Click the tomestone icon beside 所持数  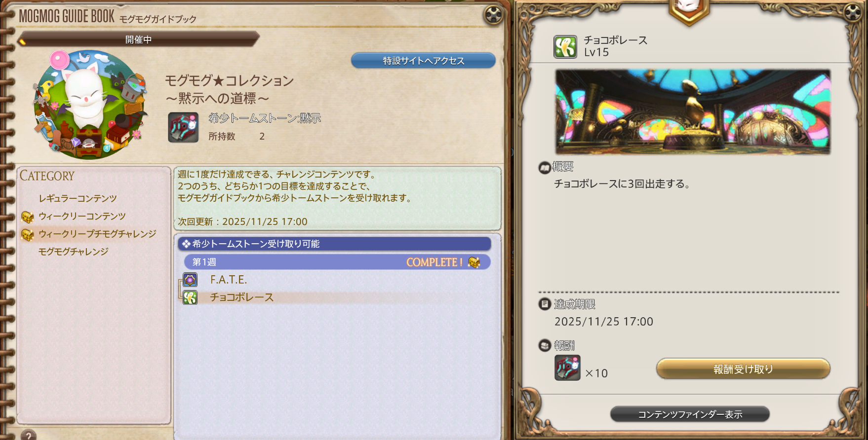coord(183,127)
